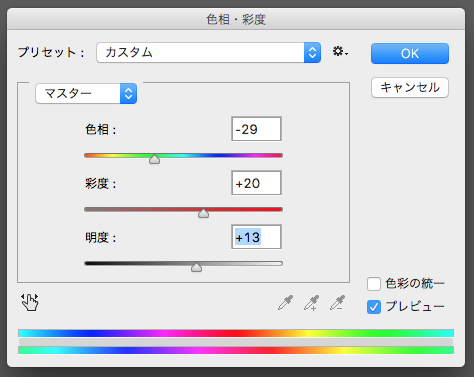Viewport: 474px width, 377px height.
Task: Choose the subtract-from-sample eyedropper
Action: (337, 303)
